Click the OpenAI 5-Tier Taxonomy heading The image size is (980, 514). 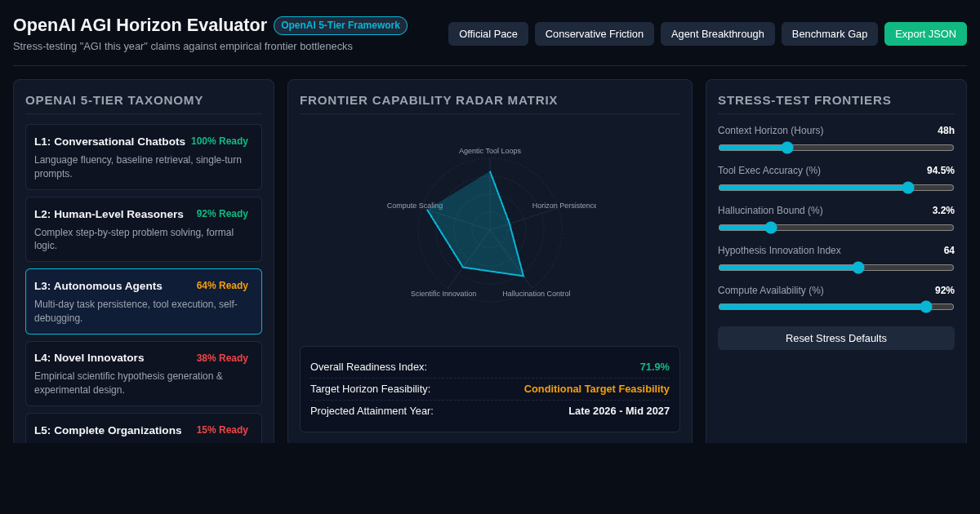tap(114, 100)
